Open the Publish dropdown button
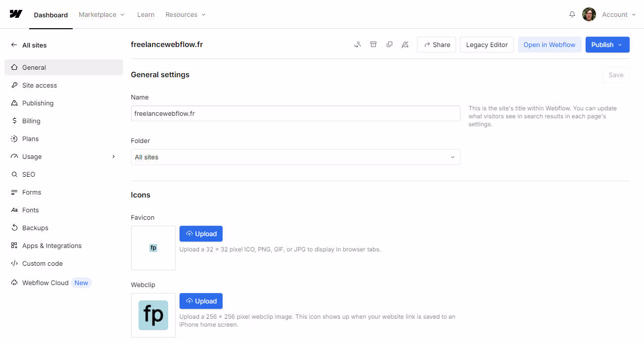644x342 pixels. coord(607,45)
